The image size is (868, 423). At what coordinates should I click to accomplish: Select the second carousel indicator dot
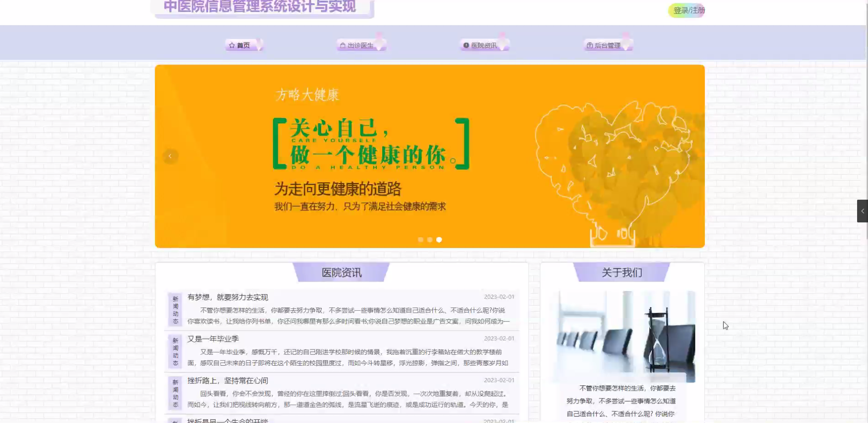point(429,240)
